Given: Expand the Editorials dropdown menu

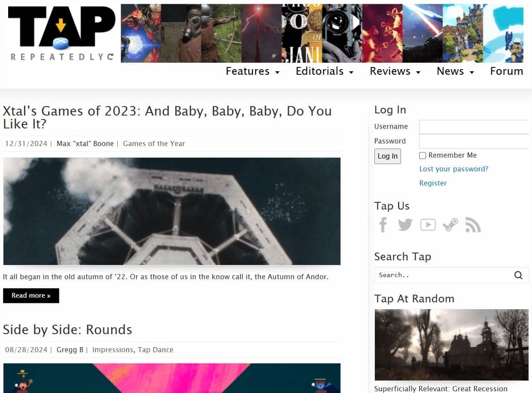Looking at the screenshot, I should 325,71.
